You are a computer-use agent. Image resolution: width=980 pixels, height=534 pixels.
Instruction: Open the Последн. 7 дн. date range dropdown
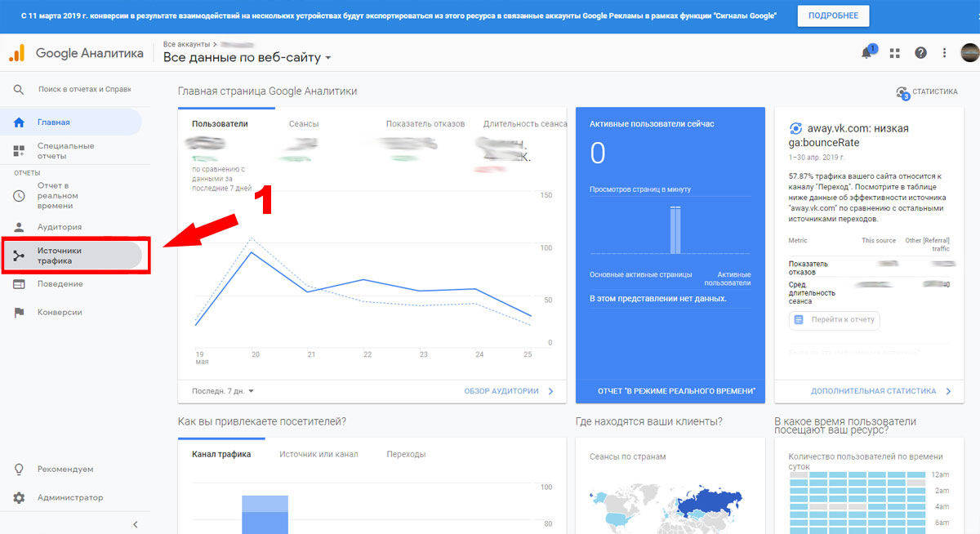223,391
